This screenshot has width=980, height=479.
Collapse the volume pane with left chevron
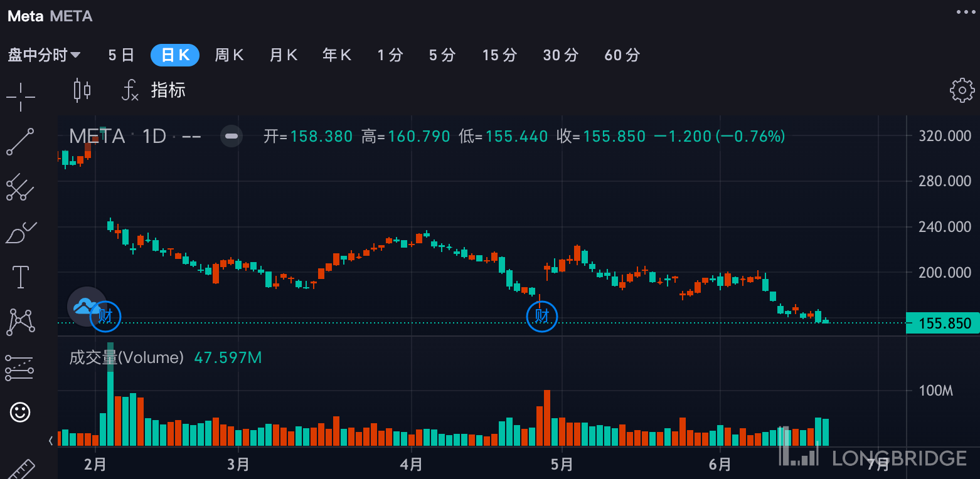[x=51, y=441]
